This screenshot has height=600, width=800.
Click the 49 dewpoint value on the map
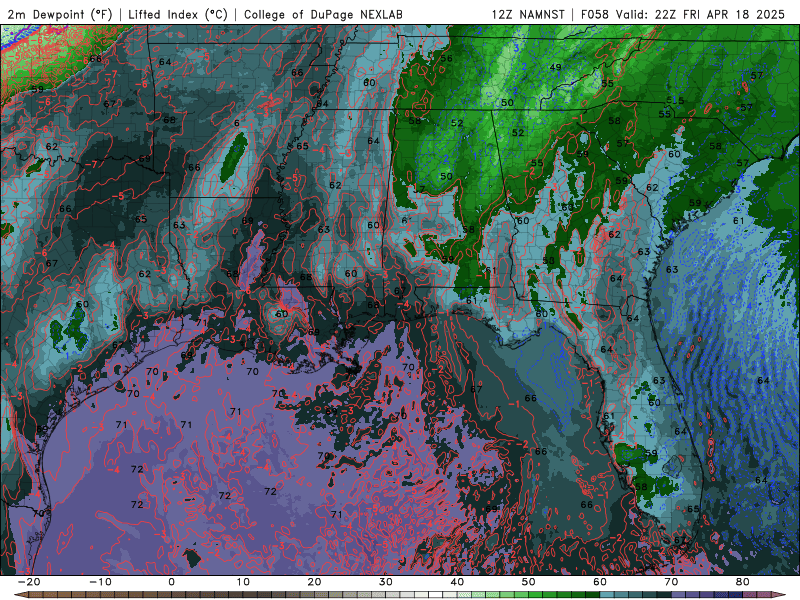(x=556, y=67)
